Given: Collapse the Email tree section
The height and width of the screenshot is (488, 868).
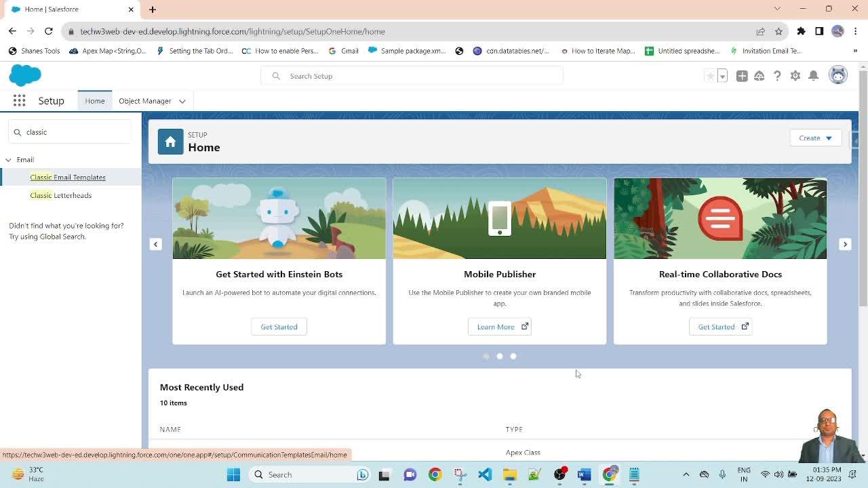Looking at the screenshot, I should pyautogui.click(x=8, y=160).
